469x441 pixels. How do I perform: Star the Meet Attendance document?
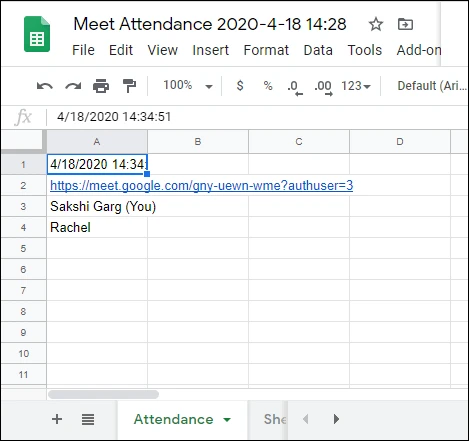[376, 24]
